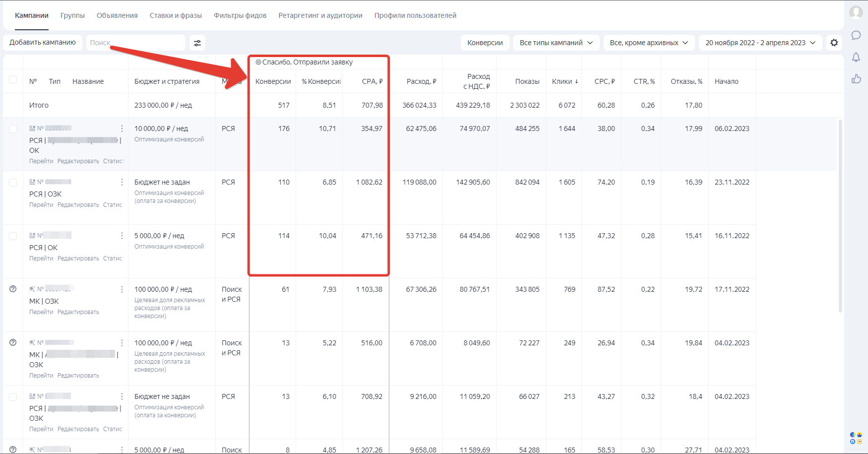Open three-dot menu for МК | ОЗК campaign from 17.11.2022
This screenshot has width=868, height=454.
(x=122, y=289)
